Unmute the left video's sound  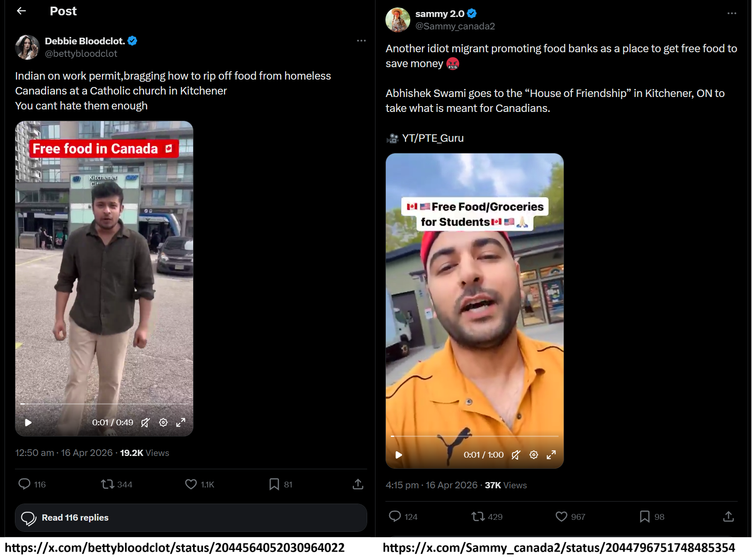click(145, 422)
